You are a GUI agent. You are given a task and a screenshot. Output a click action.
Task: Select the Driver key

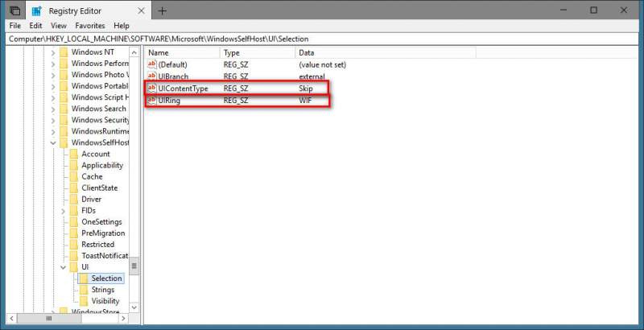coord(91,199)
